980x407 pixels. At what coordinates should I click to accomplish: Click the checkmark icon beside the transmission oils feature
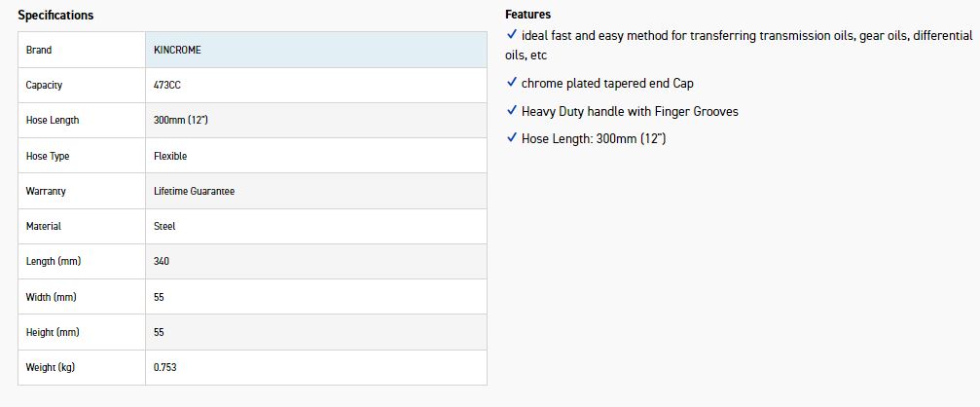tap(512, 34)
